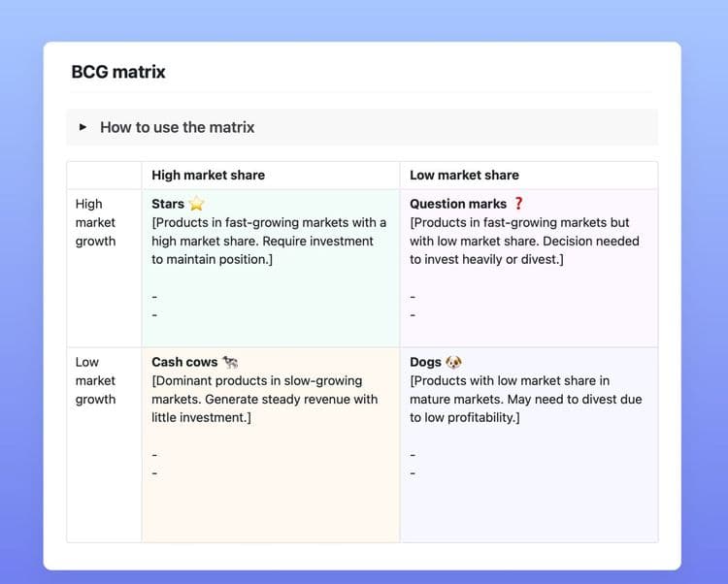Click the Stars heading text
The image size is (728, 584).
[x=168, y=204]
